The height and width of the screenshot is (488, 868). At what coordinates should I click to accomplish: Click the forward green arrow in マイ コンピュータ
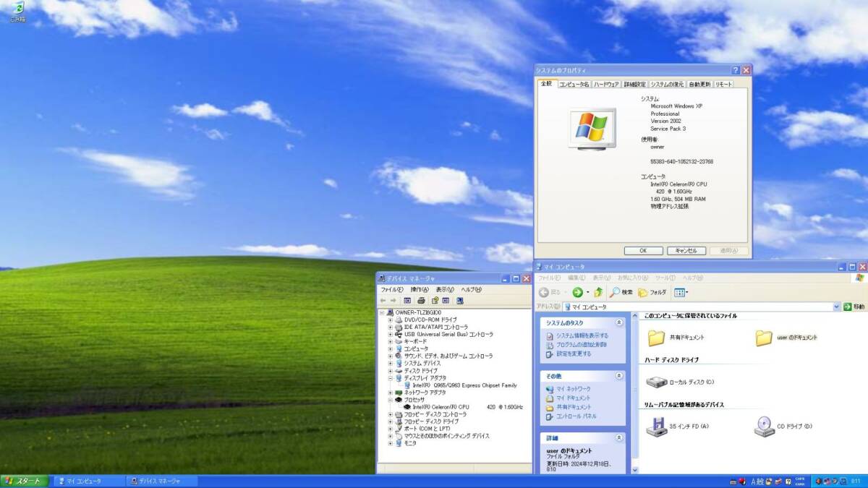(577, 292)
